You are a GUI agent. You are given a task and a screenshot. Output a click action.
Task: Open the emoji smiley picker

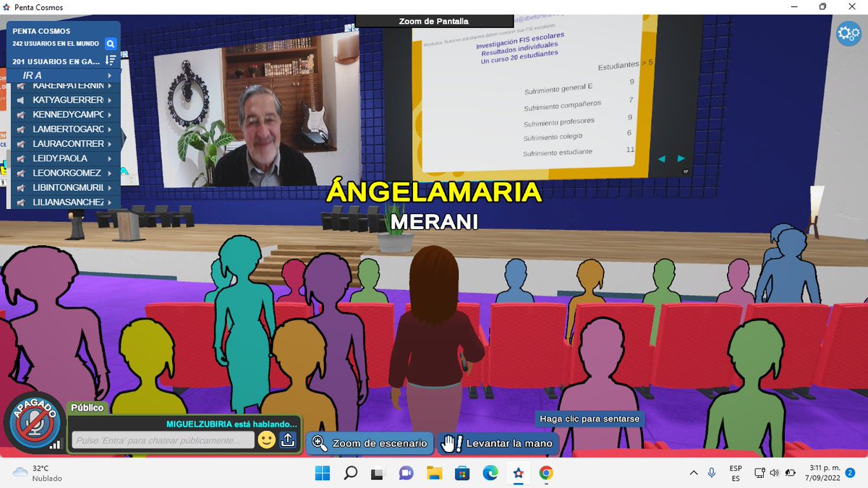267,440
